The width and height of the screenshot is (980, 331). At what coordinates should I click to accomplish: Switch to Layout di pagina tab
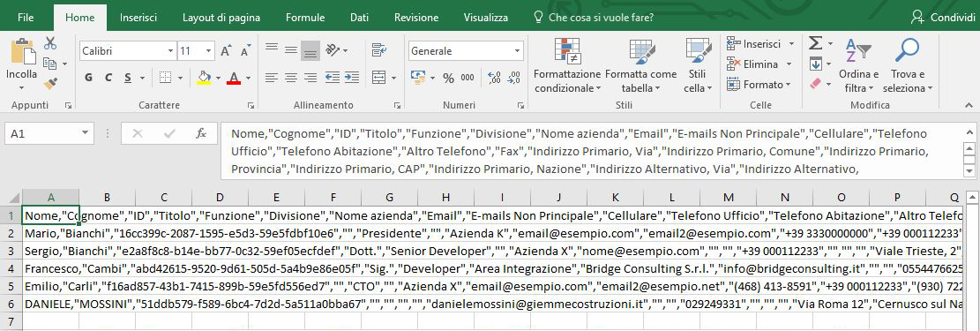[221, 18]
